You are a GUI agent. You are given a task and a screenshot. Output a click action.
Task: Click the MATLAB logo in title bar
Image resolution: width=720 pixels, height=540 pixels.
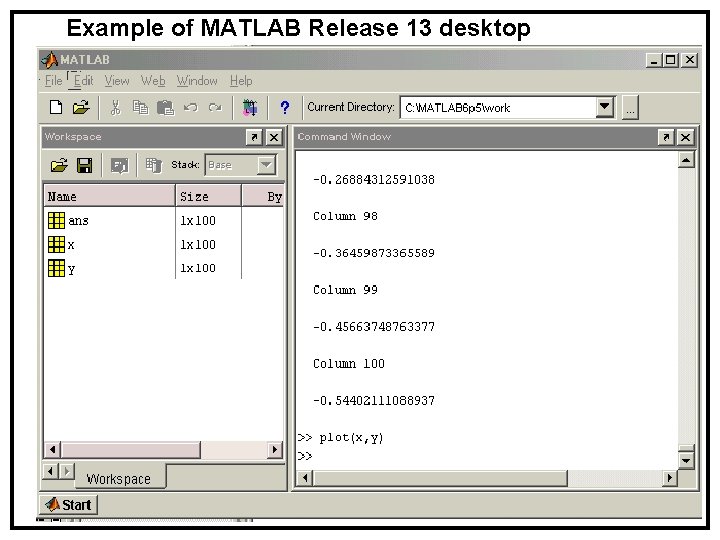[49, 60]
